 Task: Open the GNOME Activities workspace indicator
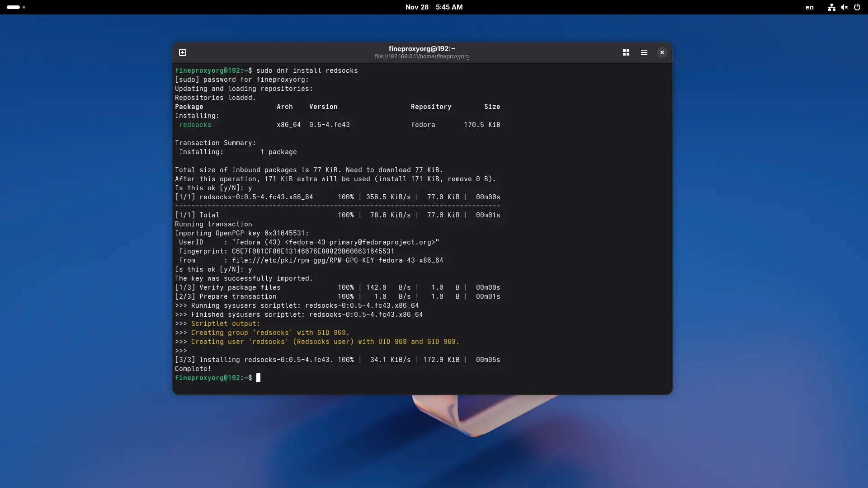[16, 7]
